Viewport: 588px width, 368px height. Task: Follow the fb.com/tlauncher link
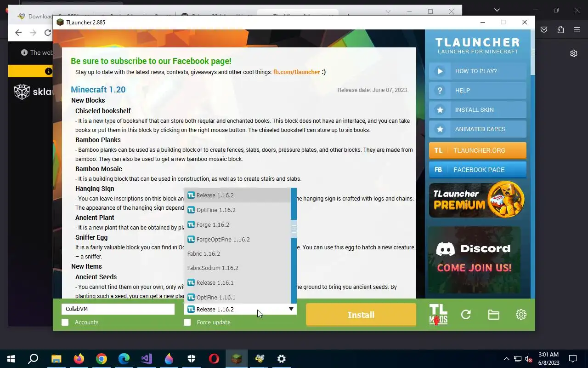click(296, 72)
